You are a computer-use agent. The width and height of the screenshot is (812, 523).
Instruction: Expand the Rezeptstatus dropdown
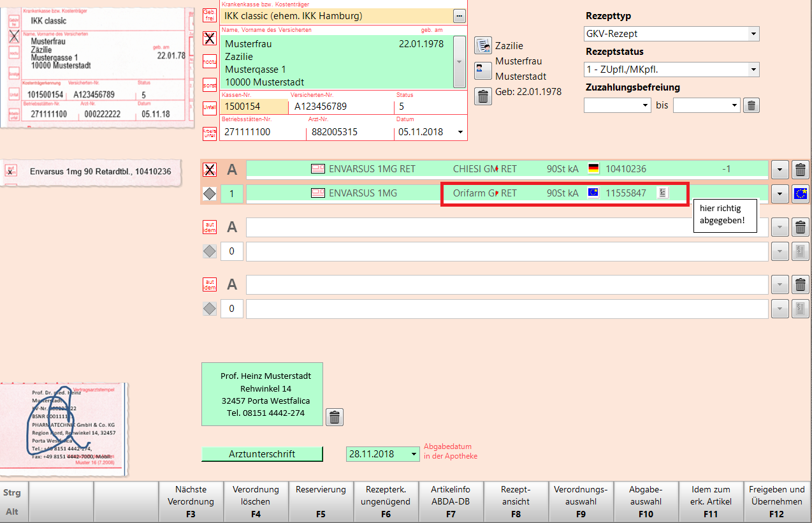(x=753, y=70)
